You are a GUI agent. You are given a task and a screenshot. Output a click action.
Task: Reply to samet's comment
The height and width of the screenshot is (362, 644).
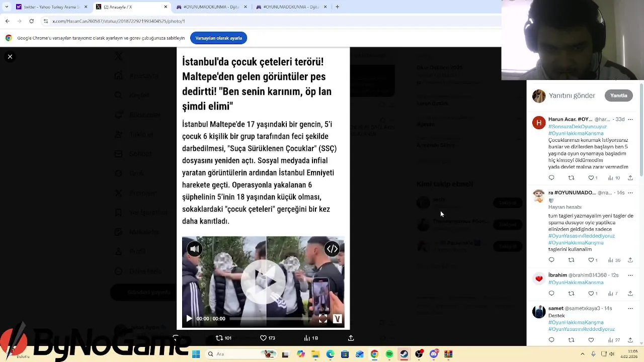click(x=551, y=340)
